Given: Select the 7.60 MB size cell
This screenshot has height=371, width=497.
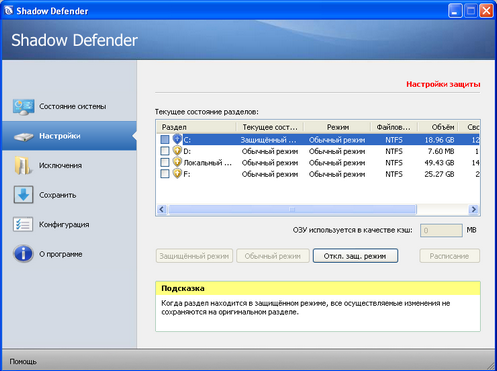Looking at the screenshot, I should point(441,151).
